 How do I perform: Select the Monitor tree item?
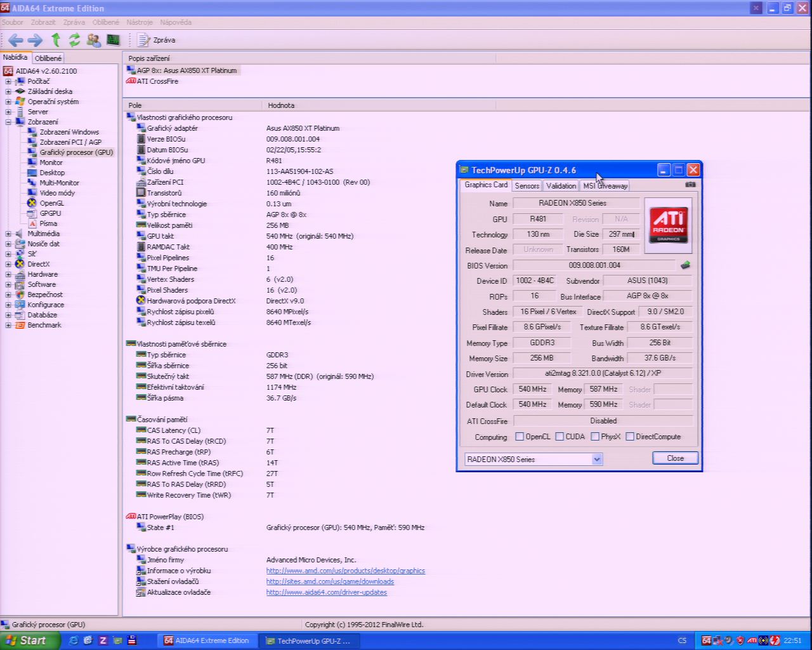(x=51, y=162)
